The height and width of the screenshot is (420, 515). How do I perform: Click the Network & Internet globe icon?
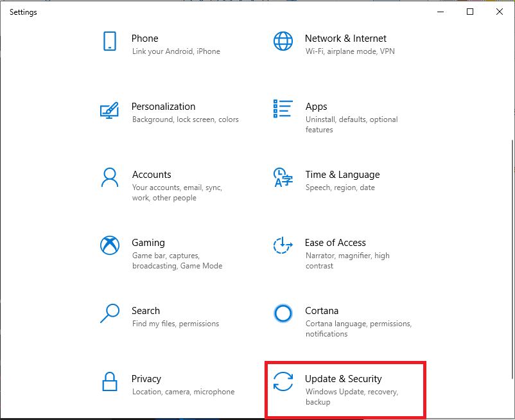point(283,40)
